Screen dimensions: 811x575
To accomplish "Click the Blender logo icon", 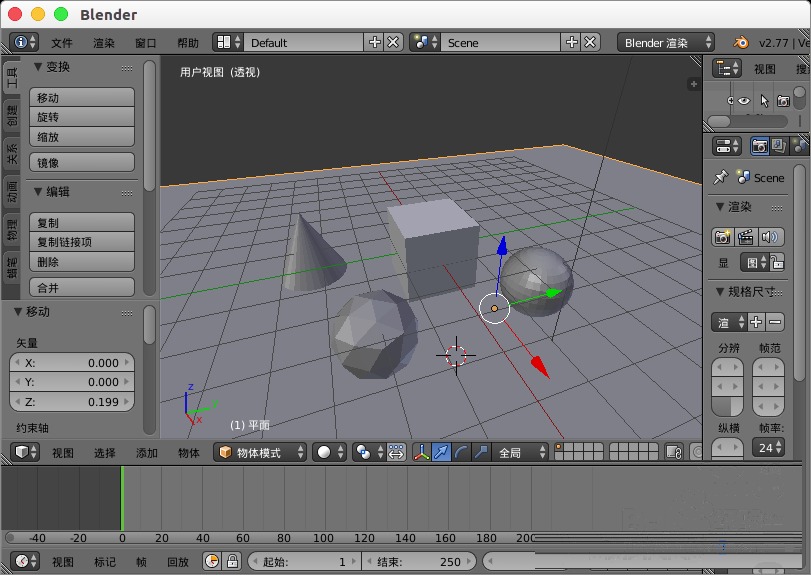I will [741, 42].
